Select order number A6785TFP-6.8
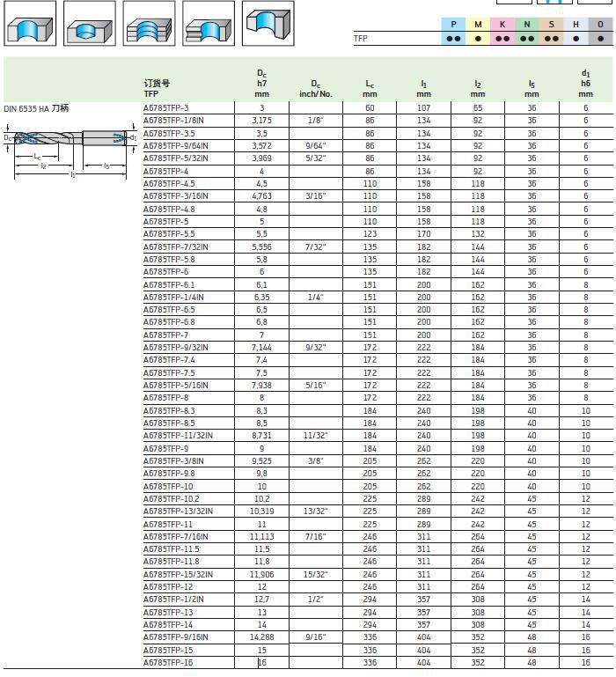 [169, 322]
